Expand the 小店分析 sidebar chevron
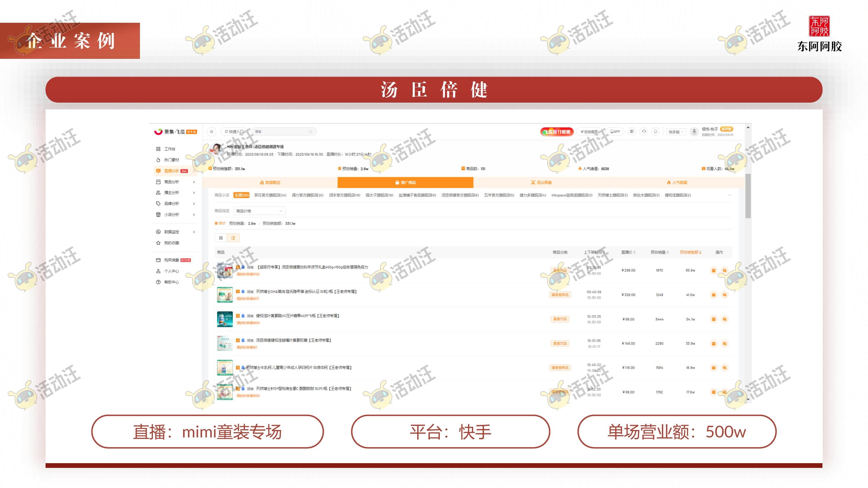The height and width of the screenshot is (488, 868). [x=194, y=214]
